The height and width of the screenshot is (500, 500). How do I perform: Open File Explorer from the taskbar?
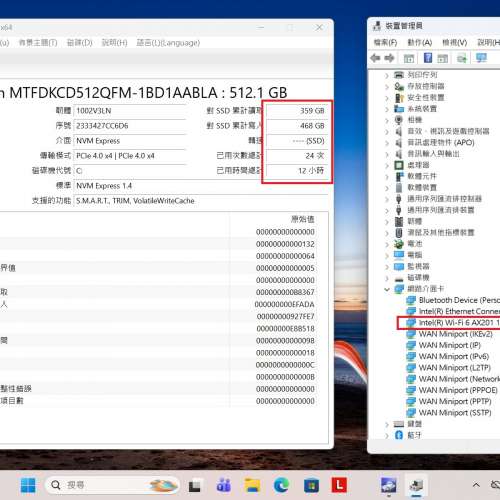pos(253,485)
